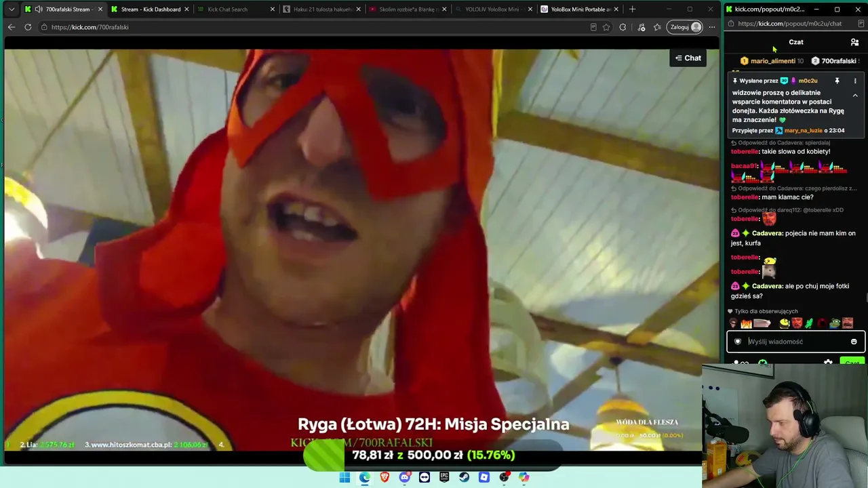The width and height of the screenshot is (868, 488).
Task: Open the emoji picker in chat input
Action: tap(854, 342)
